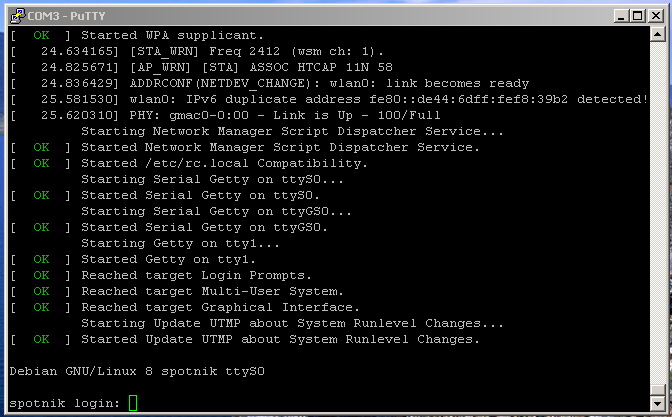
Task: Click the Reached target Graphical Interface line
Action: click(185, 307)
